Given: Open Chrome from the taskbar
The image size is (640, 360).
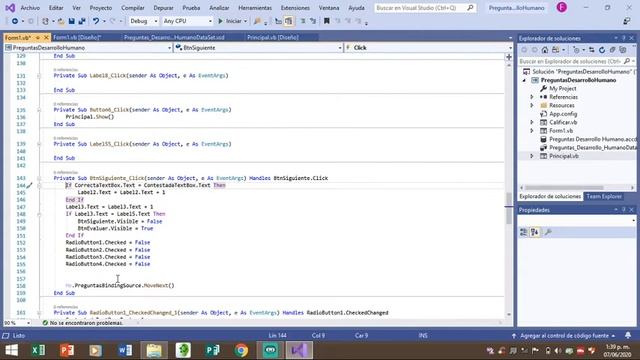Looking at the screenshot, I should tap(241, 350).
